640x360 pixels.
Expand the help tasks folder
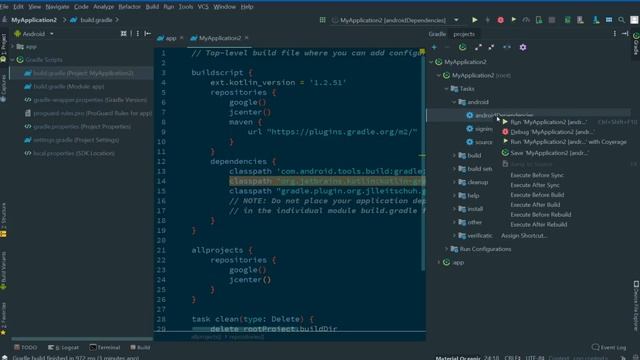coord(454,196)
